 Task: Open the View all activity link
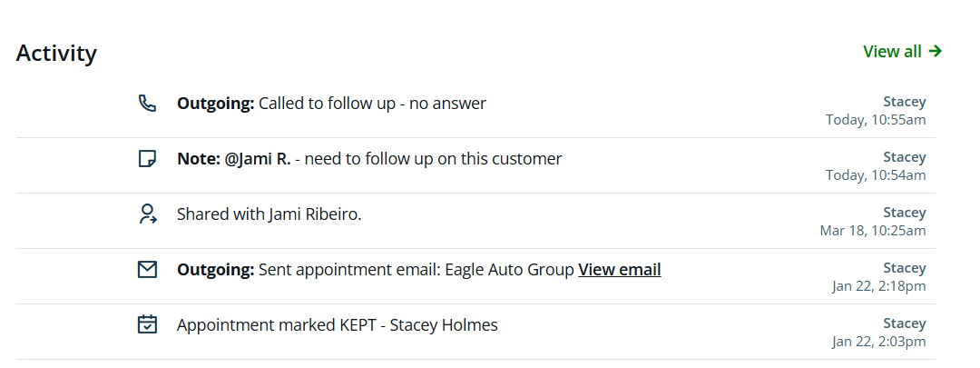[x=893, y=52]
